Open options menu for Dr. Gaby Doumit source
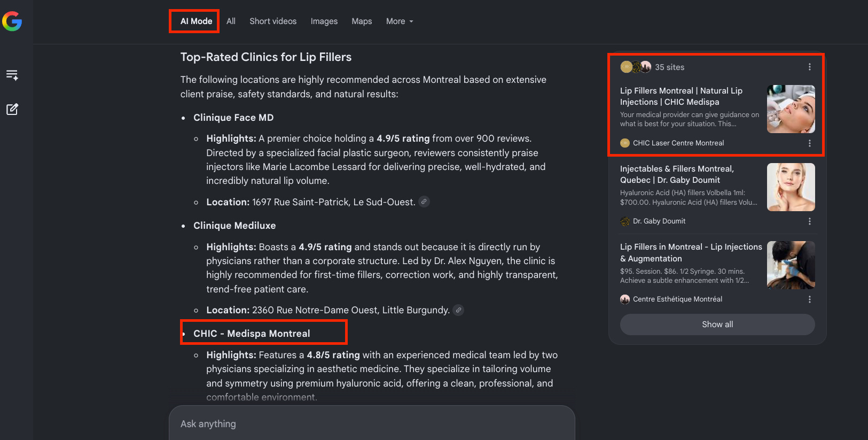Image resolution: width=868 pixels, height=440 pixels. coord(809,221)
